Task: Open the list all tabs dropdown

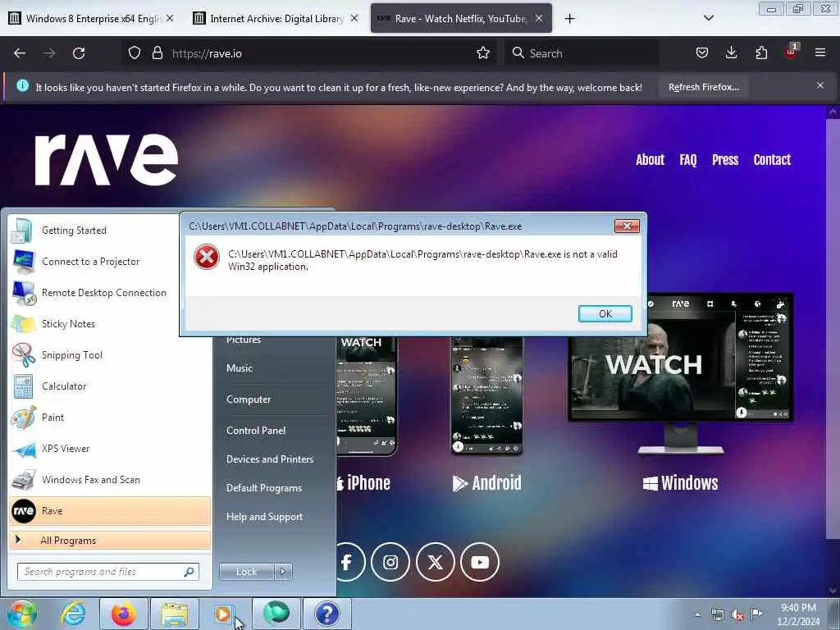Action: pyautogui.click(x=708, y=18)
